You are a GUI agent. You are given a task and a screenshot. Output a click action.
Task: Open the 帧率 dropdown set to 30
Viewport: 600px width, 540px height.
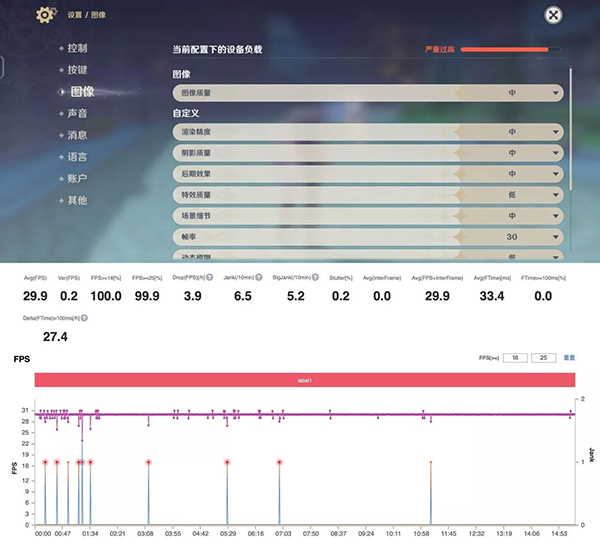[556, 237]
